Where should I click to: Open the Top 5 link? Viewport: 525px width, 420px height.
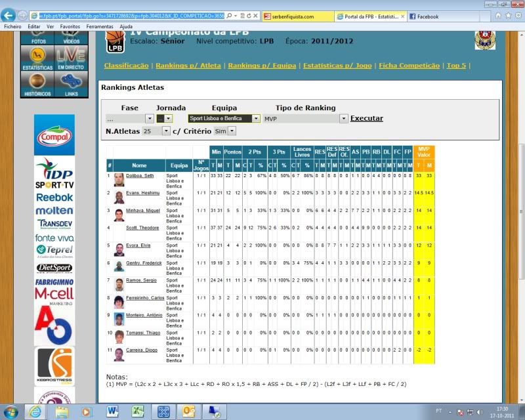(456, 66)
